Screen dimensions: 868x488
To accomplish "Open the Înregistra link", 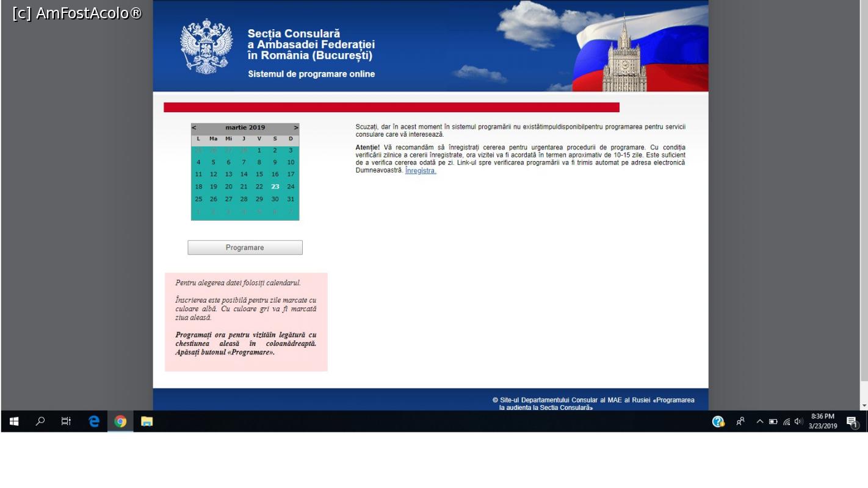I will tap(421, 171).
